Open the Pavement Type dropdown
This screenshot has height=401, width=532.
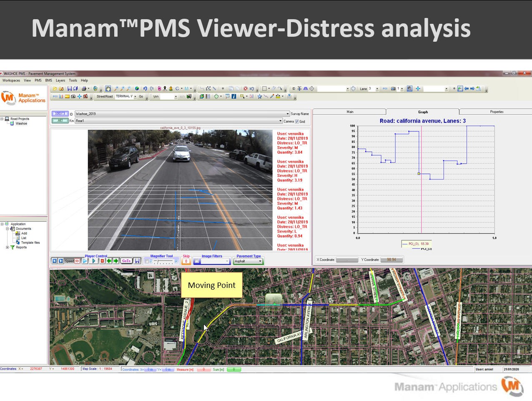click(x=260, y=261)
